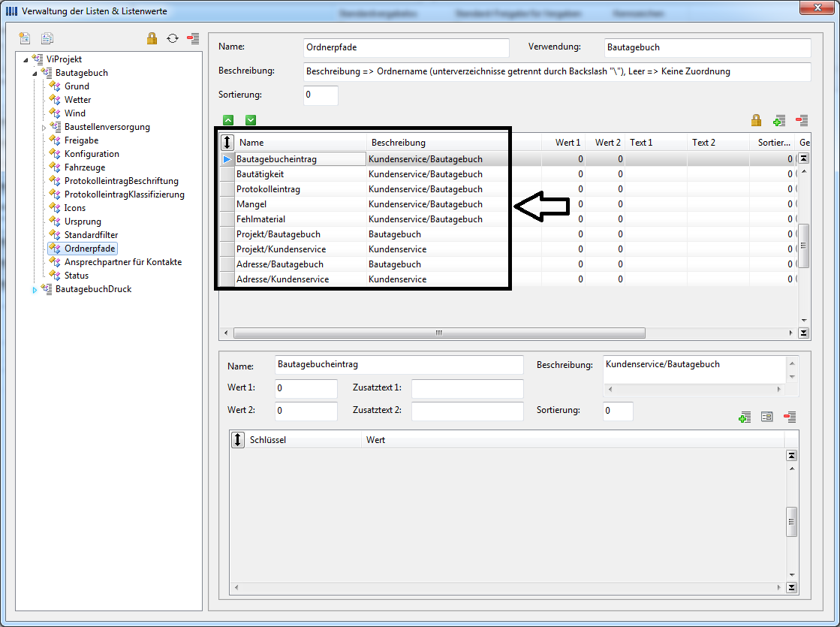Expand the Baustellenversorgung node
The width and height of the screenshot is (840, 627).
(x=44, y=128)
